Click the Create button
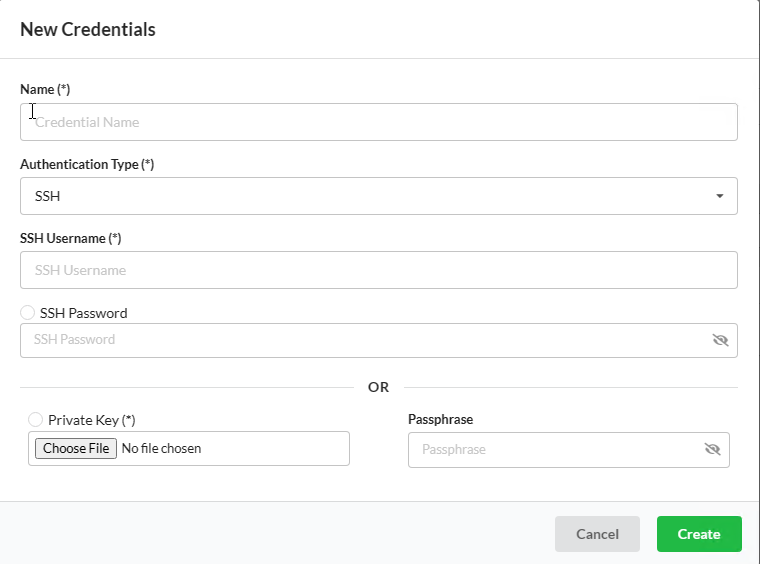Screen dimensions: 760x564 pos(699,534)
